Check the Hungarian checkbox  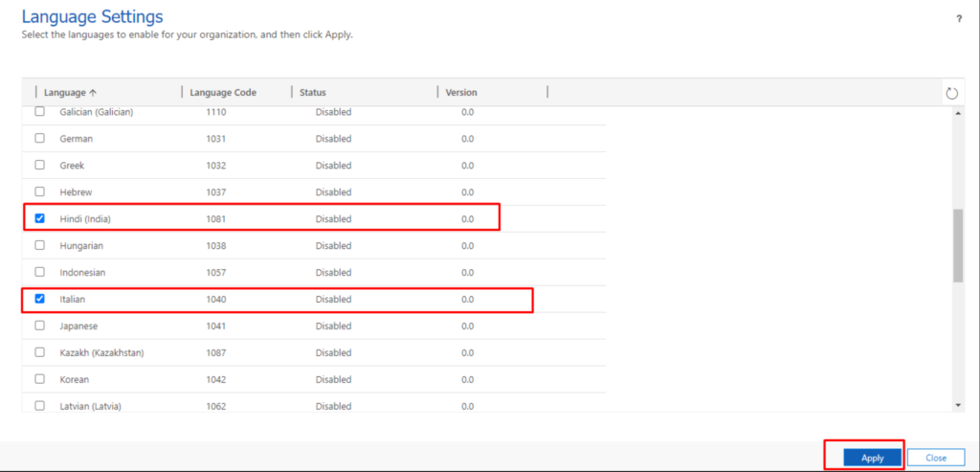(39, 245)
